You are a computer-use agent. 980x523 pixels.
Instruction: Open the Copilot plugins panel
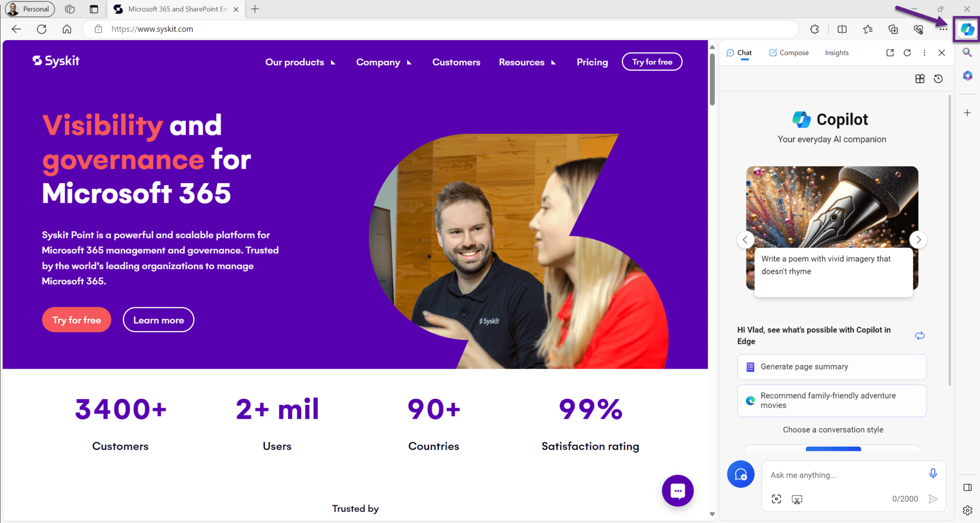point(920,78)
